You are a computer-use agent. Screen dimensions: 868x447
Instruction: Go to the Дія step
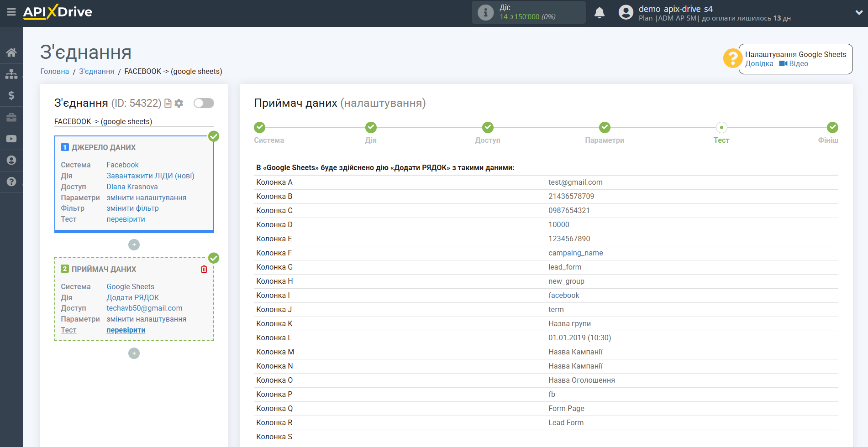[371, 127]
